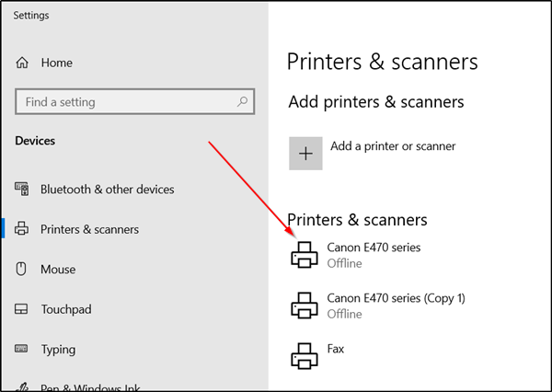Click the Fax device icon
The height and width of the screenshot is (392, 552).
304,356
